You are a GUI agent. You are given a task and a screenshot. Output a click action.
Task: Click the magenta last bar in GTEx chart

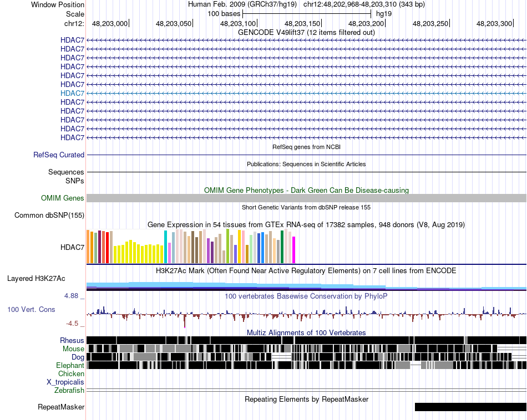(294, 250)
